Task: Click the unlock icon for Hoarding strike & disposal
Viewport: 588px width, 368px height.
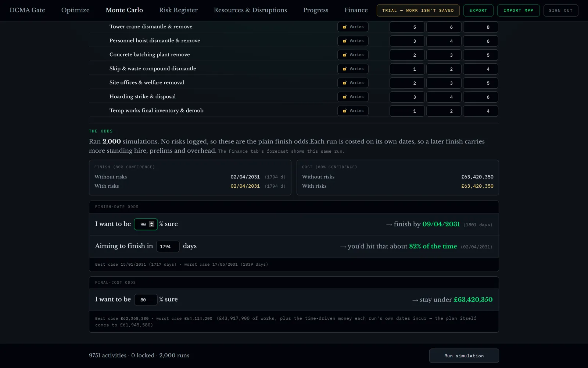Action: (344, 97)
